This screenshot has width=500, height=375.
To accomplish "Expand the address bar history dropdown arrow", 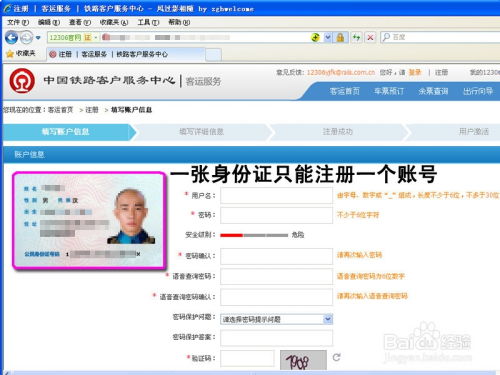I will 328,37.
